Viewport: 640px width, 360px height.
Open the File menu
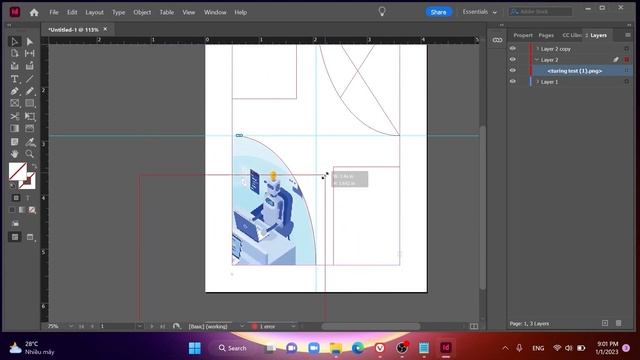54,12
